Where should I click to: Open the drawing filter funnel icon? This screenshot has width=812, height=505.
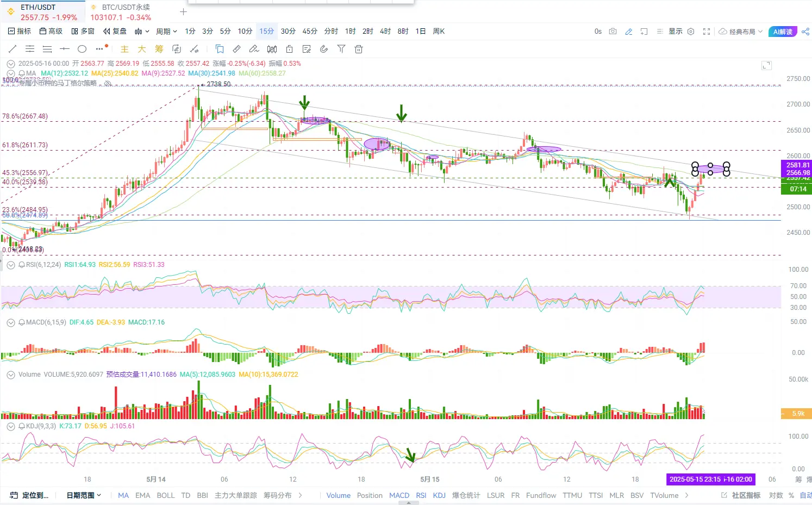(341, 49)
